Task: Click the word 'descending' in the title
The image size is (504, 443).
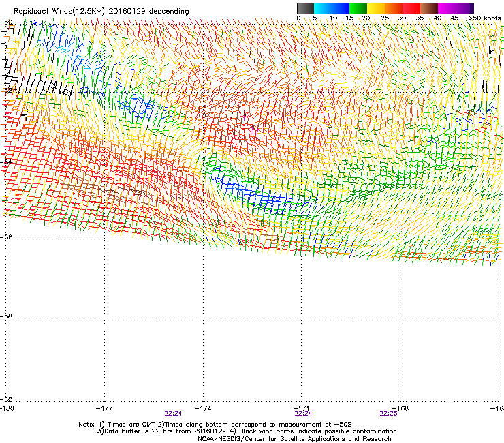Action: [x=169, y=12]
